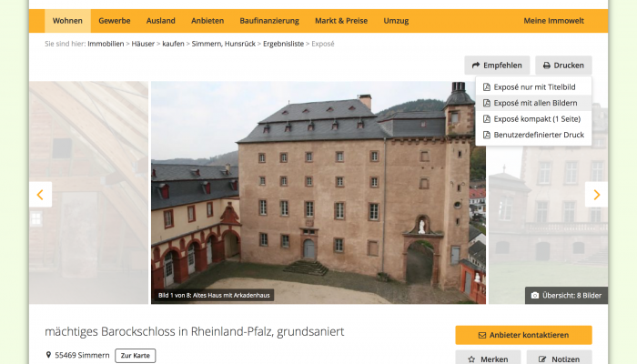Click the next image arrow
Viewport: 637px width, 364px height.
coord(596,195)
